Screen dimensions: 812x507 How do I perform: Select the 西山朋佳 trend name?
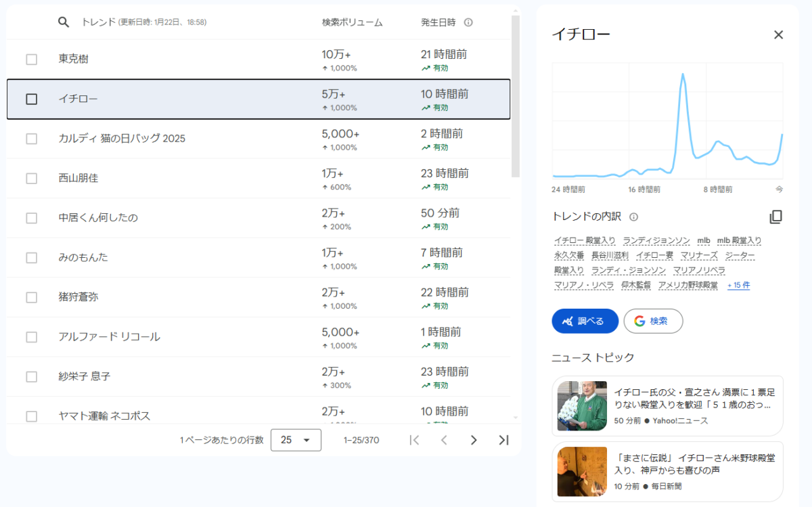pyautogui.click(x=78, y=179)
